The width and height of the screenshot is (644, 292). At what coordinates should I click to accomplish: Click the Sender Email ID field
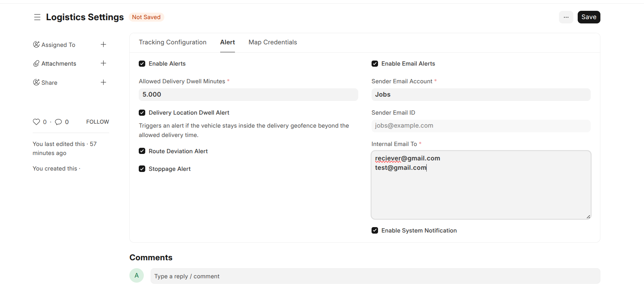pyautogui.click(x=481, y=126)
